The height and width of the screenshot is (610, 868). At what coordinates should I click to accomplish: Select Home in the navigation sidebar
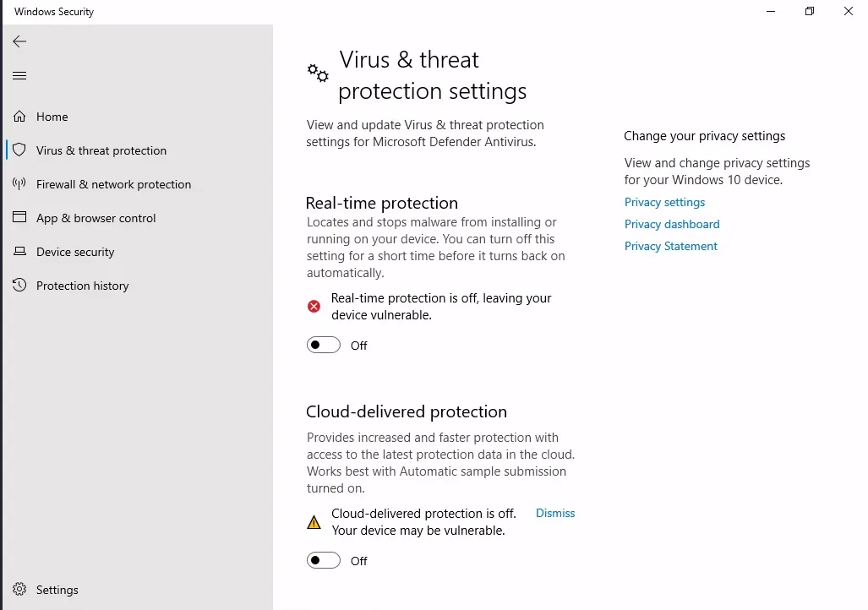coord(51,117)
